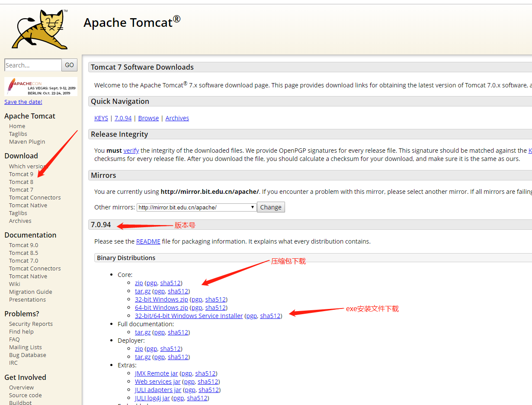Download the Deployer tar.gz
532x405 pixels.
pos(143,357)
